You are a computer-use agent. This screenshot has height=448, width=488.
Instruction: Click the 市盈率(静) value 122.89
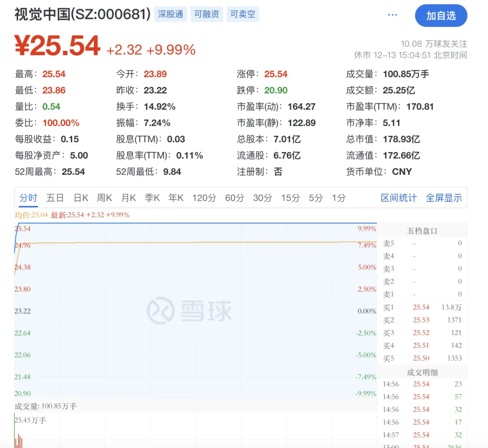point(301,123)
